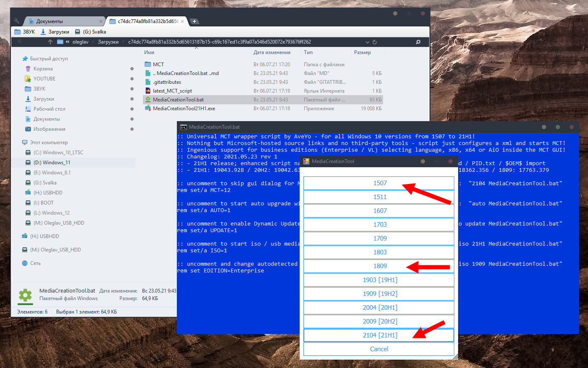Screen dimensions: 588x368
Task: Choose Windows version 1809
Action: click(379, 266)
